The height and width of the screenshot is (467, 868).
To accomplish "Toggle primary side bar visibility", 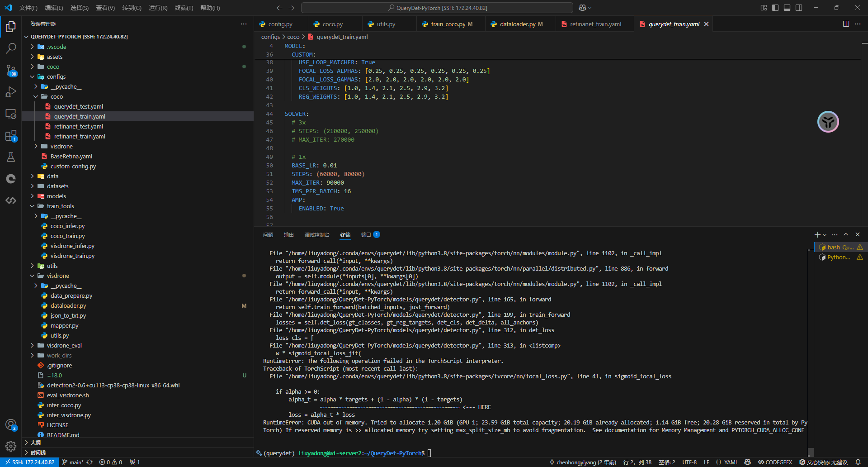I will (775, 8).
